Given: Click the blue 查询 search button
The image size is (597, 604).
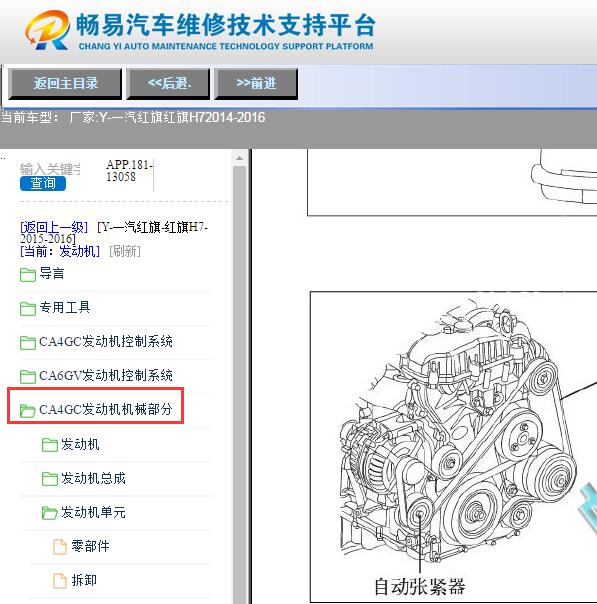Looking at the screenshot, I should tap(43, 183).
